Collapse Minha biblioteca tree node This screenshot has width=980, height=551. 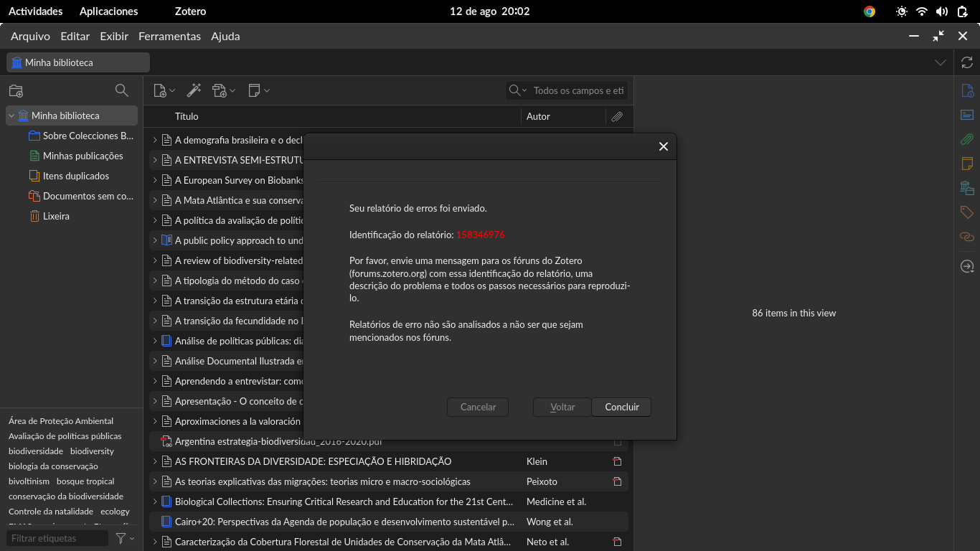pyautogui.click(x=11, y=116)
